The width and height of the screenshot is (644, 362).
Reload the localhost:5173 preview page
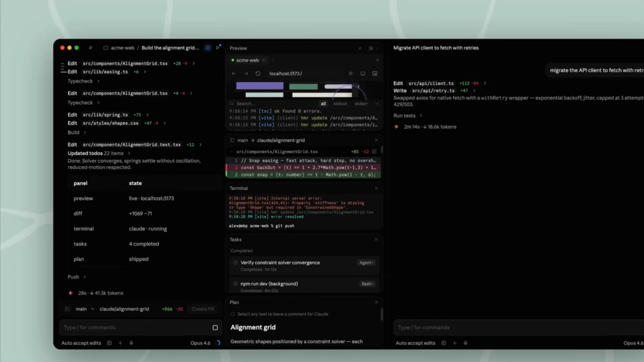(x=258, y=73)
